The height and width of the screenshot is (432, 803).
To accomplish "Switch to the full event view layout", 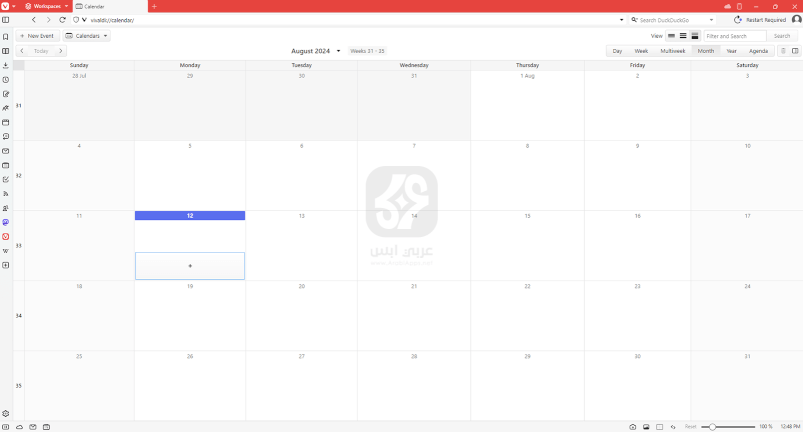I will 695,36.
